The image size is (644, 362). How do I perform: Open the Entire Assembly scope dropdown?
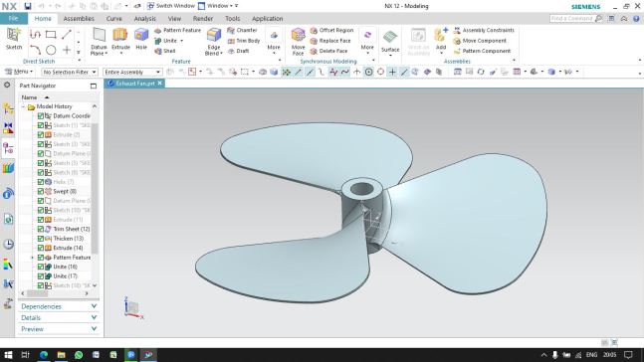click(132, 73)
